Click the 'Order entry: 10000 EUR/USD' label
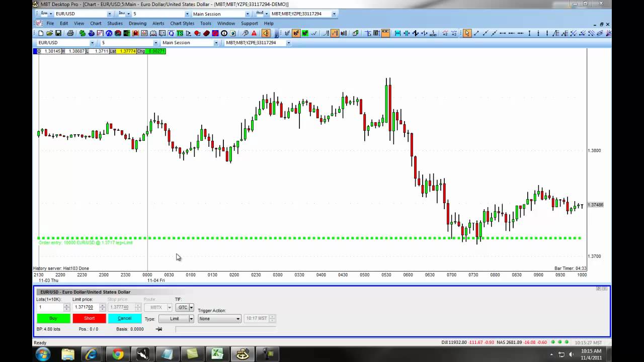This screenshot has height=362, width=644. [x=86, y=243]
